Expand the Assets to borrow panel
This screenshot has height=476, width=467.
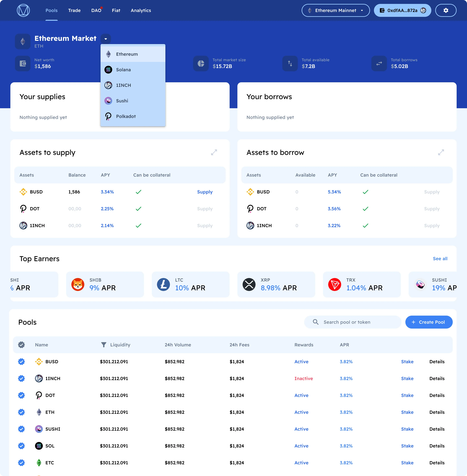tap(441, 152)
